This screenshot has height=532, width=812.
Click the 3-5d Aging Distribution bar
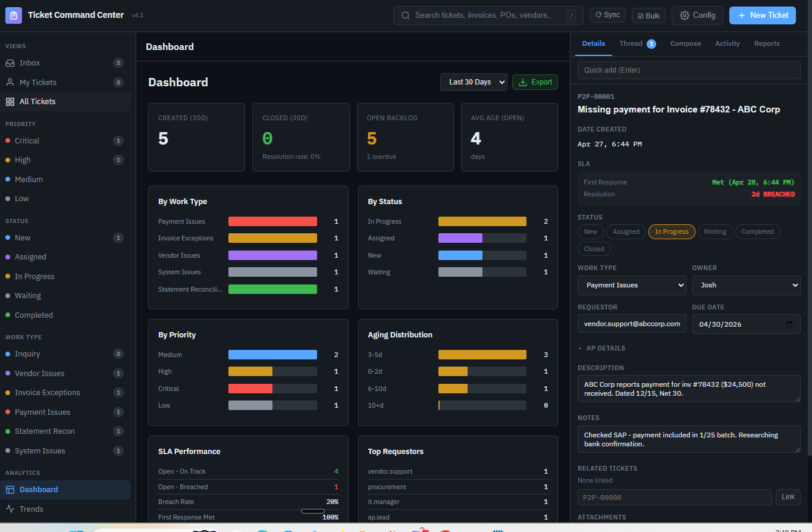tap(482, 355)
